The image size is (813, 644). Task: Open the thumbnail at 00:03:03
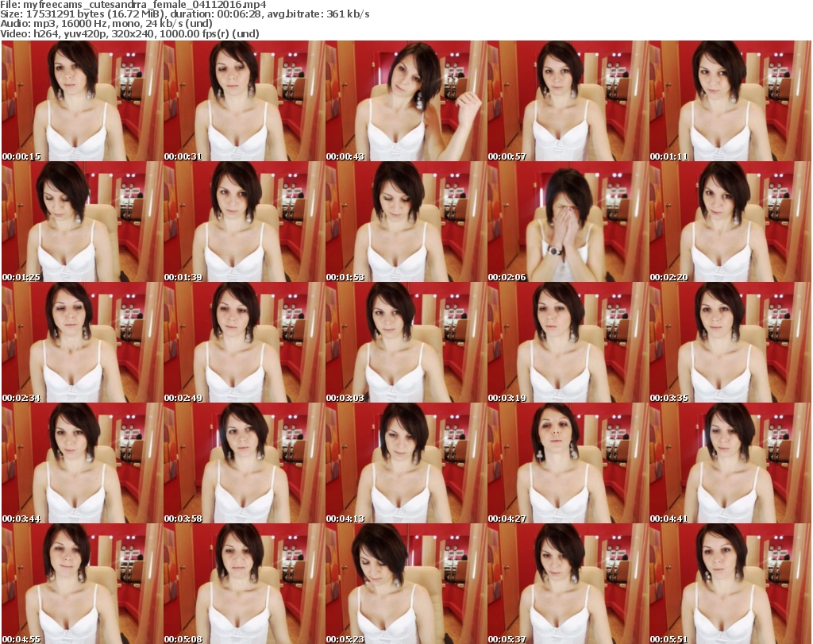pyautogui.click(x=406, y=342)
